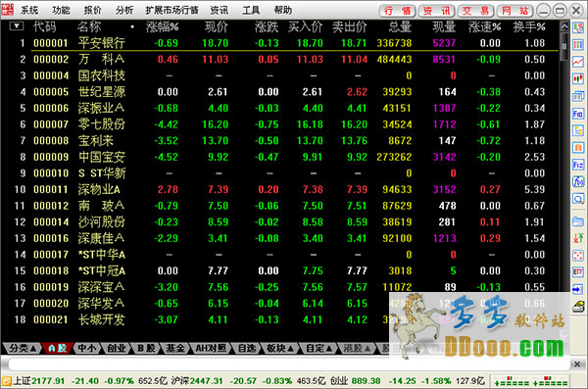This screenshot has height=389, width=588.
Task: Switch to the 创业 tab
Action: (117, 349)
